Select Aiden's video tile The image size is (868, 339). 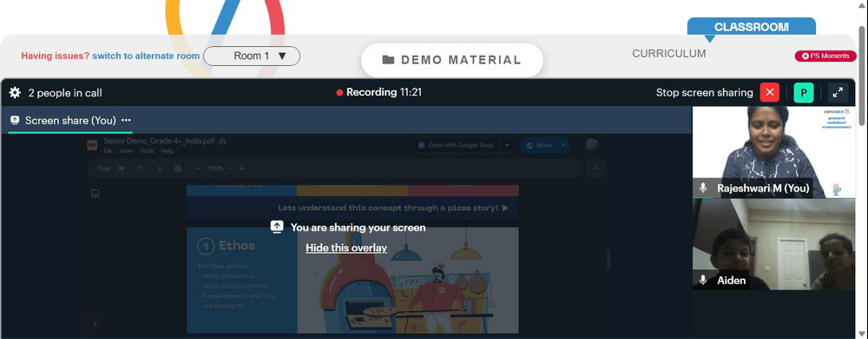point(774,244)
